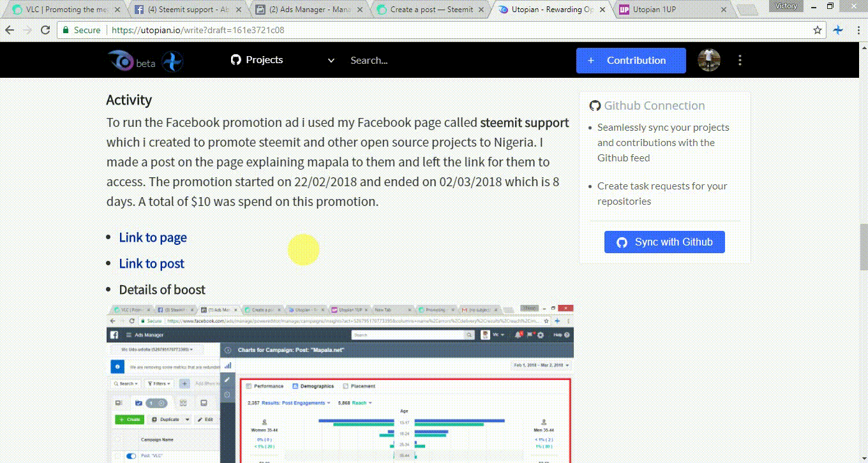
Task: Click the Victory profile name button
Action: click(x=786, y=6)
